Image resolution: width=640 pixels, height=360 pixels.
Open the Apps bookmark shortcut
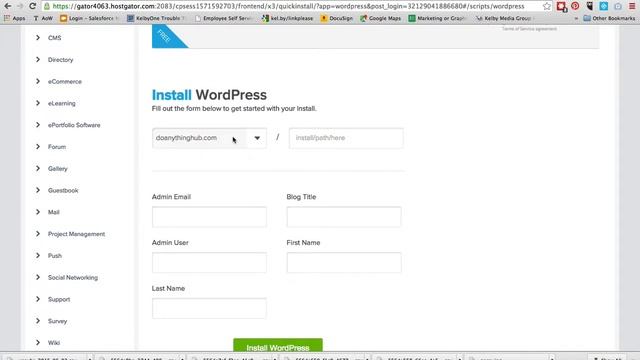(x=15, y=18)
